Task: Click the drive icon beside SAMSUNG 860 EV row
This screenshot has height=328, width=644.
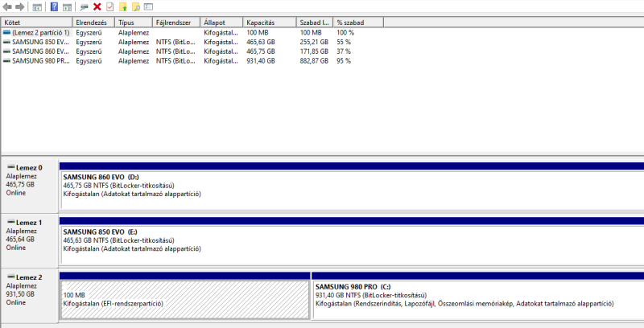Action: pyautogui.click(x=6, y=51)
